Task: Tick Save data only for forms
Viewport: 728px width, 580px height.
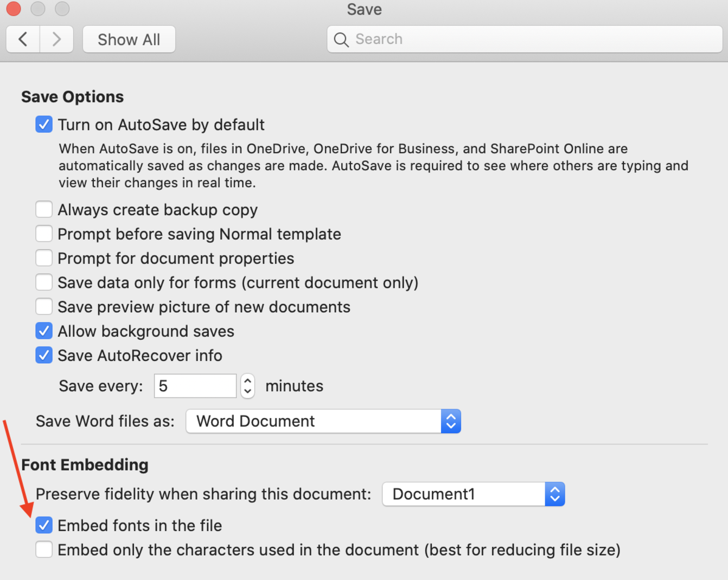Action: point(44,282)
